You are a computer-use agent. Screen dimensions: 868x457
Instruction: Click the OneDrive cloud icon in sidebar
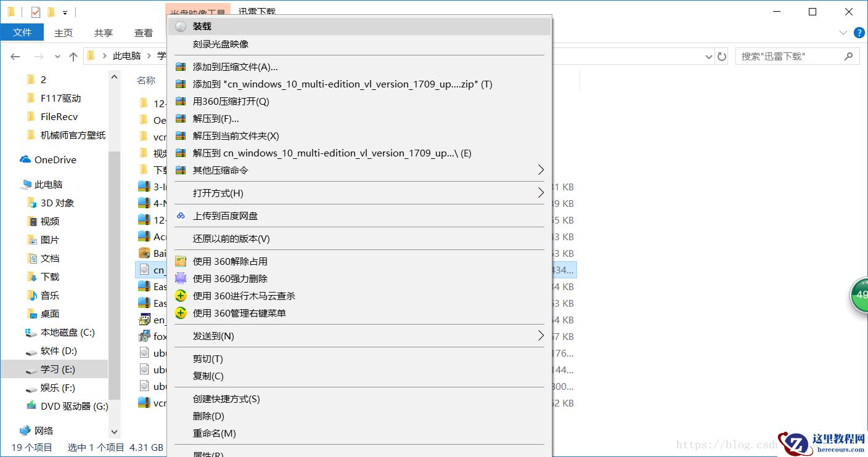(25, 160)
